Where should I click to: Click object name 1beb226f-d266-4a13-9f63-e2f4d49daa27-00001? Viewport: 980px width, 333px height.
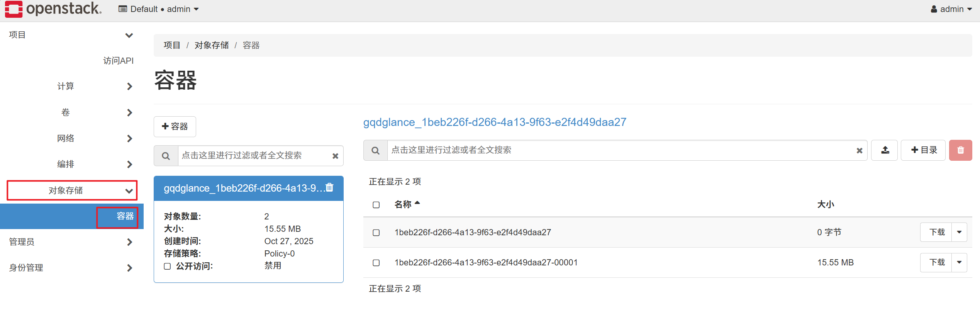tap(486, 263)
